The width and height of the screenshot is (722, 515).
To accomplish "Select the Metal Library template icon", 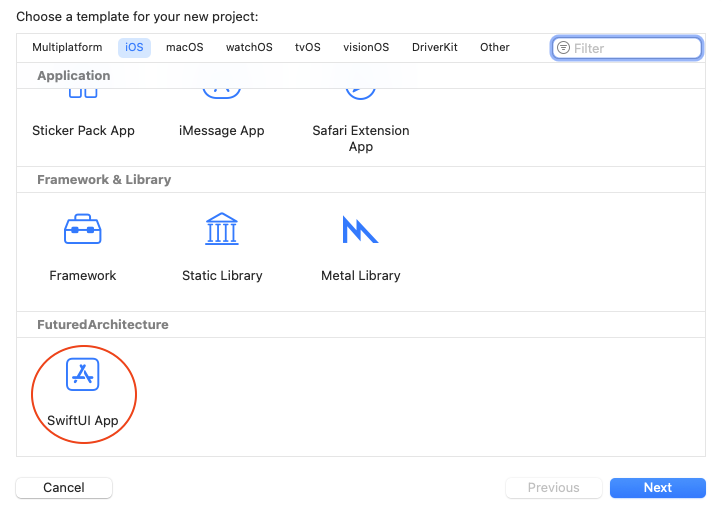I will pos(360,231).
